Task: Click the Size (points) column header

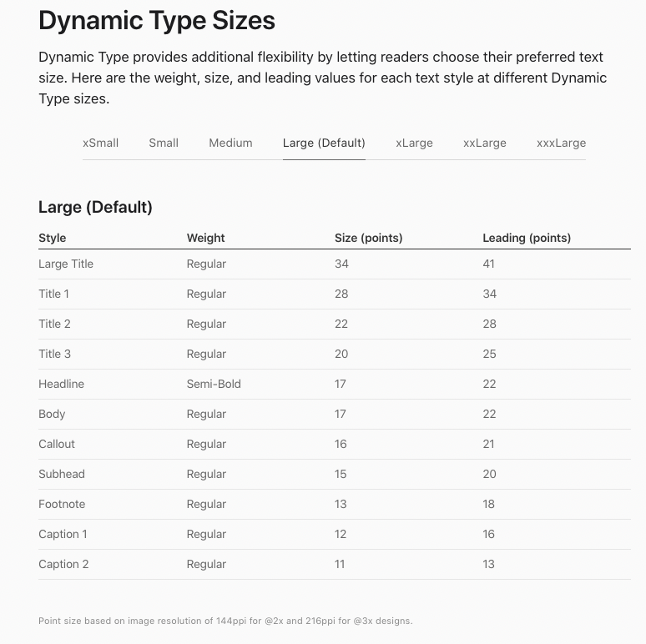Action: pyautogui.click(x=368, y=238)
